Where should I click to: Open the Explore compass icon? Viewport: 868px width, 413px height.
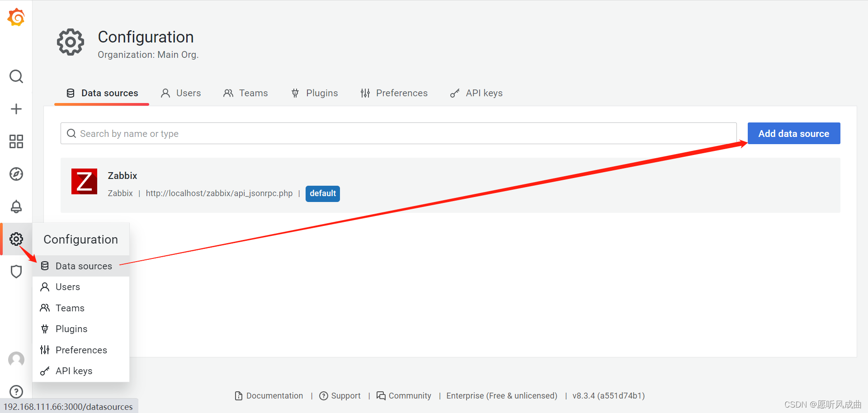click(16, 174)
